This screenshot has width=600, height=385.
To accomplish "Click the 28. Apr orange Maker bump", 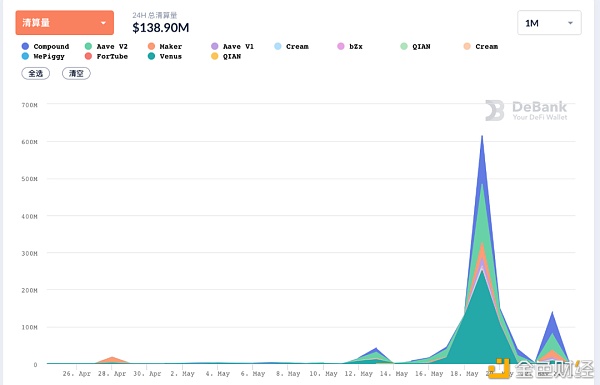I will 112,360.
